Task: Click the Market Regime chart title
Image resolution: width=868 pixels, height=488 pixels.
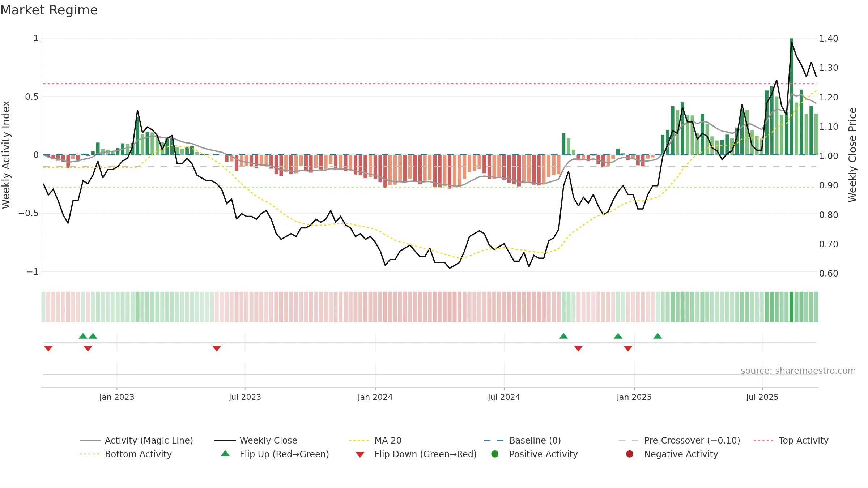Action: point(49,10)
